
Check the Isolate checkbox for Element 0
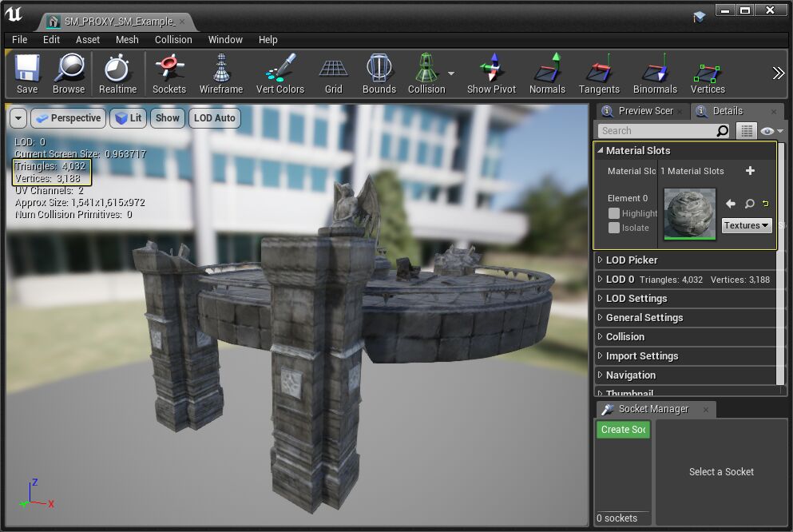(614, 228)
